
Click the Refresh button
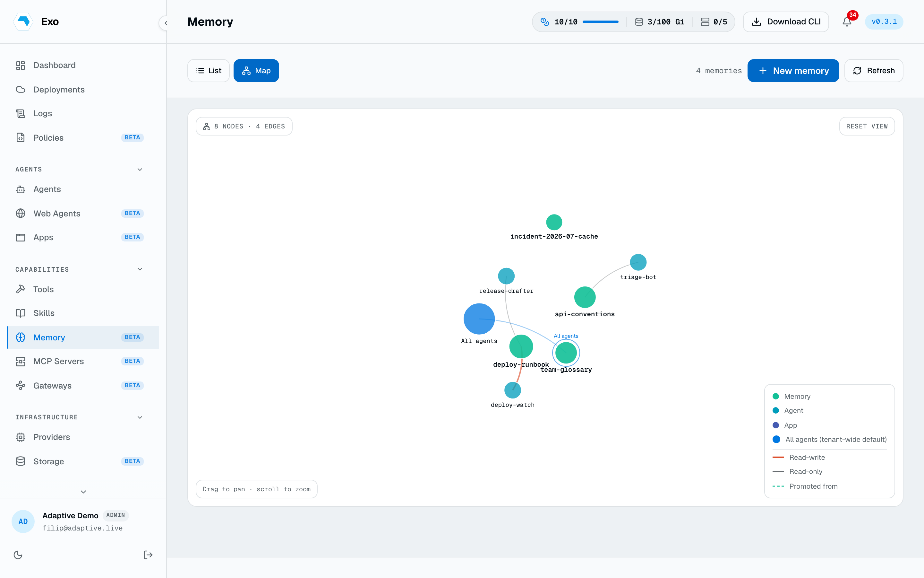pos(874,71)
